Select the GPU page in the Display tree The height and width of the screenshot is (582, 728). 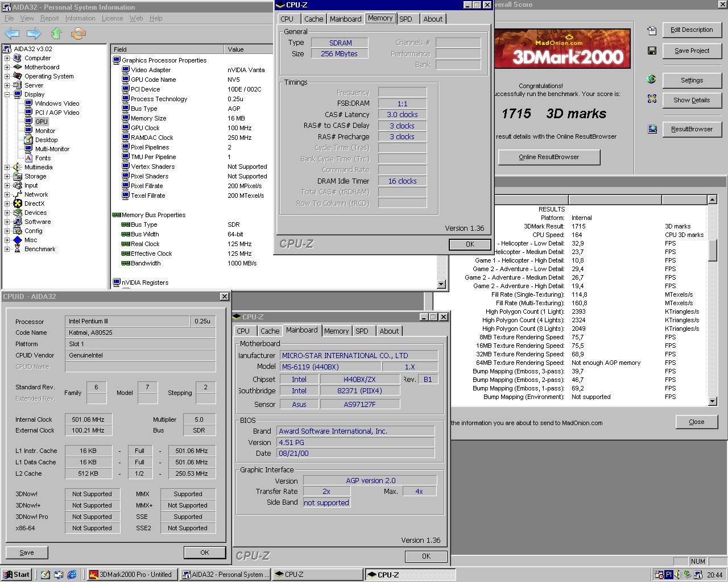(x=42, y=122)
